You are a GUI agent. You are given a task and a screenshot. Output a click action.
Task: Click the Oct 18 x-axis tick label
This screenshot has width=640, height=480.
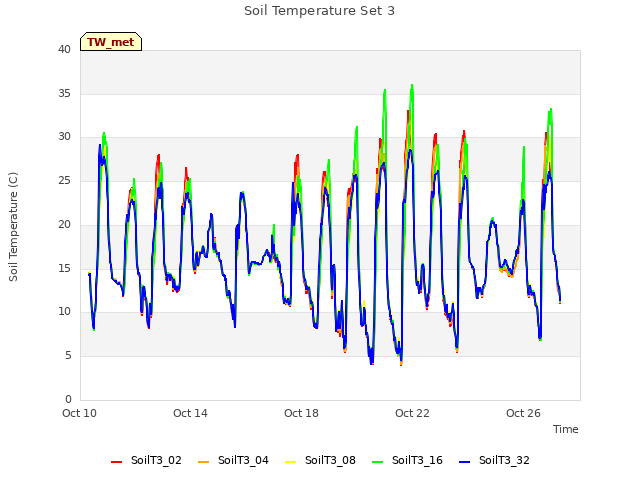(301, 413)
